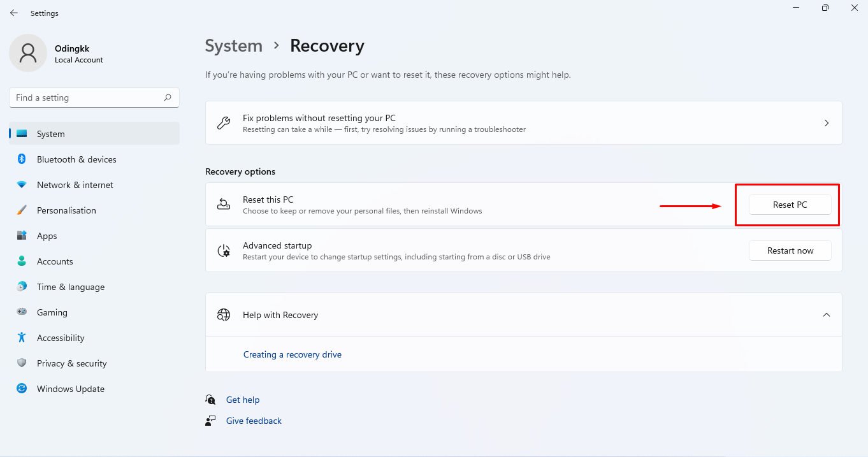Screen dimensions: 868x457
Task: Click the Personalisation brush icon
Action: [x=22, y=210]
